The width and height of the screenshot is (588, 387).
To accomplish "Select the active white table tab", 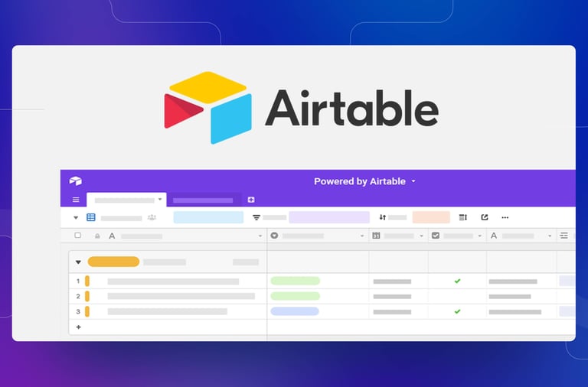I will pyautogui.click(x=126, y=200).
